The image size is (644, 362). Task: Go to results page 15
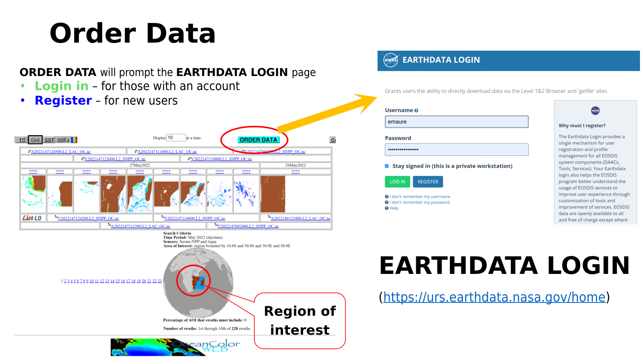pyautogui.click(x=118, y=281)
